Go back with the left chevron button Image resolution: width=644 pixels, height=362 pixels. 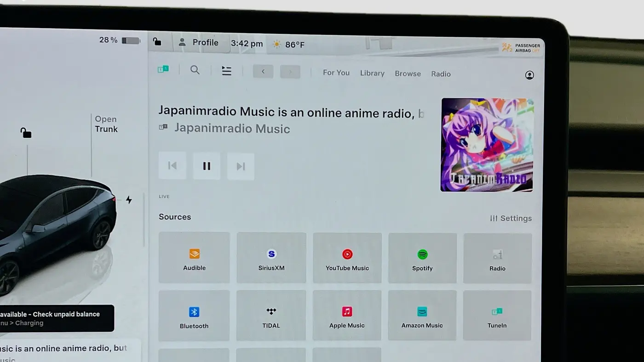click(x=263, y=71)
